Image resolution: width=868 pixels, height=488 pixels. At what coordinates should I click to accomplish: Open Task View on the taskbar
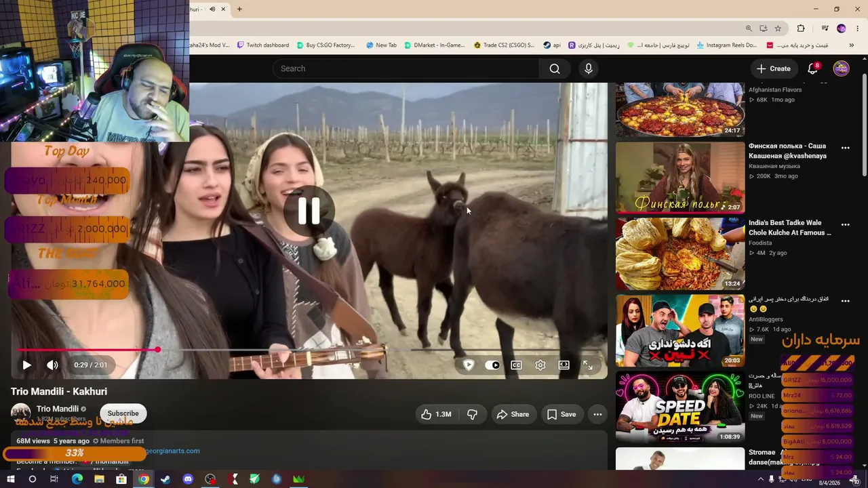54,479
